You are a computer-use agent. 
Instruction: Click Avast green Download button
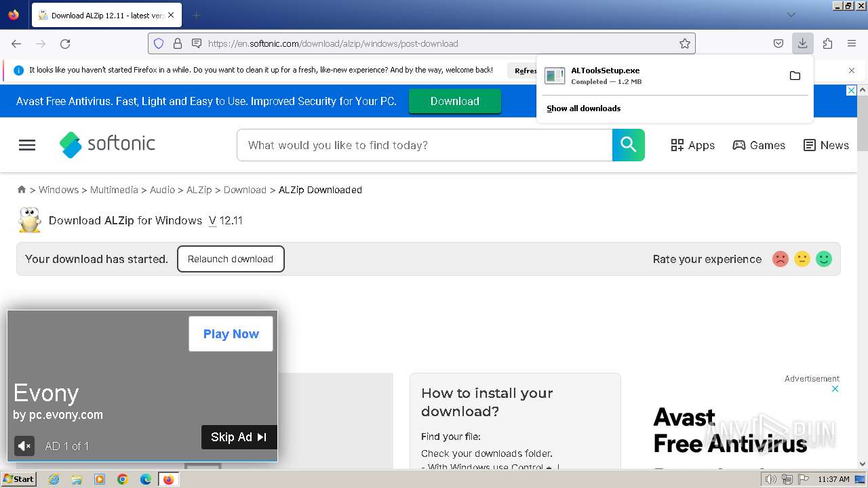coord(455,101)
